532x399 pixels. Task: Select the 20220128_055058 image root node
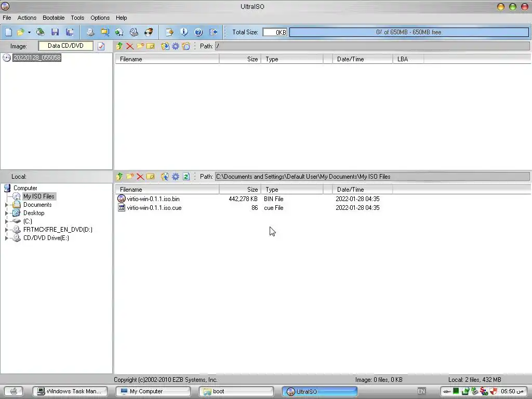pyautogui.click(x=37, y=58)
